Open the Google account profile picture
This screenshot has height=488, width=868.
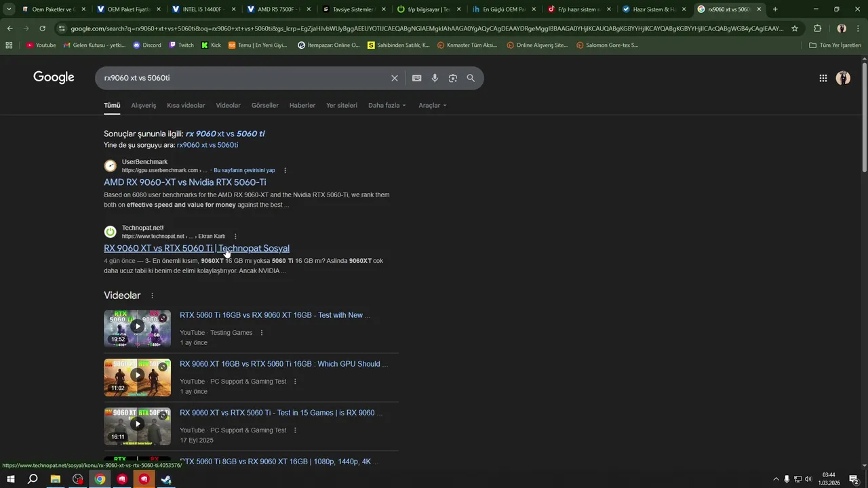(x=843, y=78)
